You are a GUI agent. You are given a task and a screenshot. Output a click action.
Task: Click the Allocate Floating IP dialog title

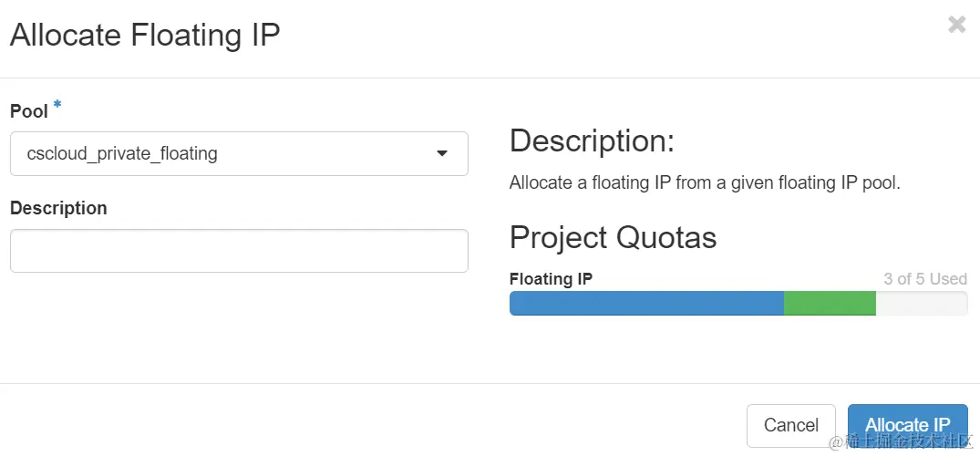[144, 36]
